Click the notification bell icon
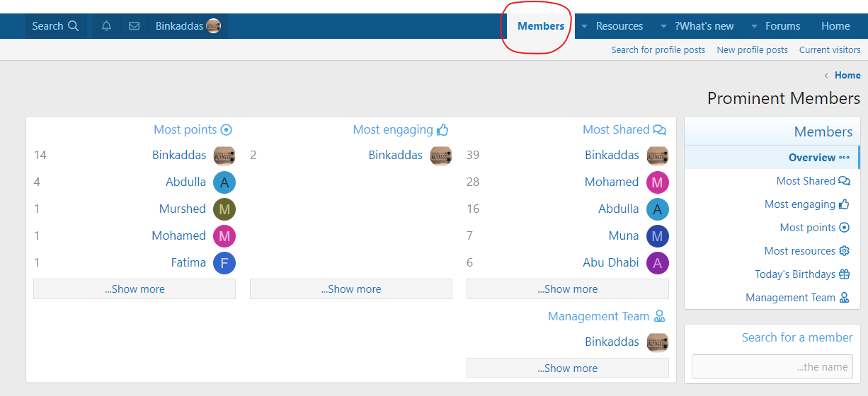 click(x=106, y=26)
